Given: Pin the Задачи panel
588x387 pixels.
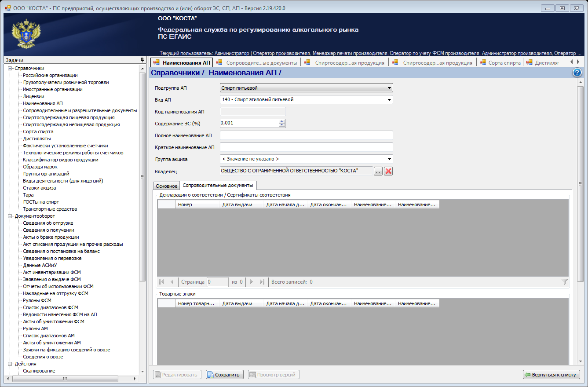Looking at the screenshot, I should coord(142,60).
